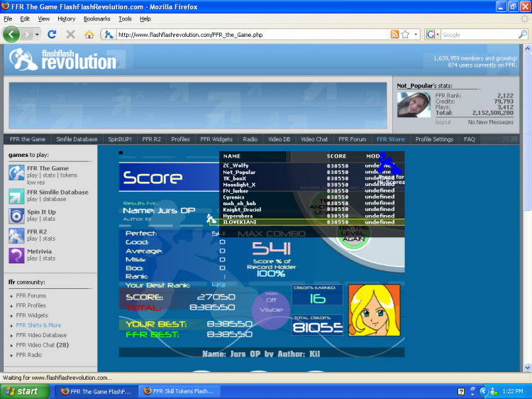Open the Bookmarks menu

click(96, 18)
